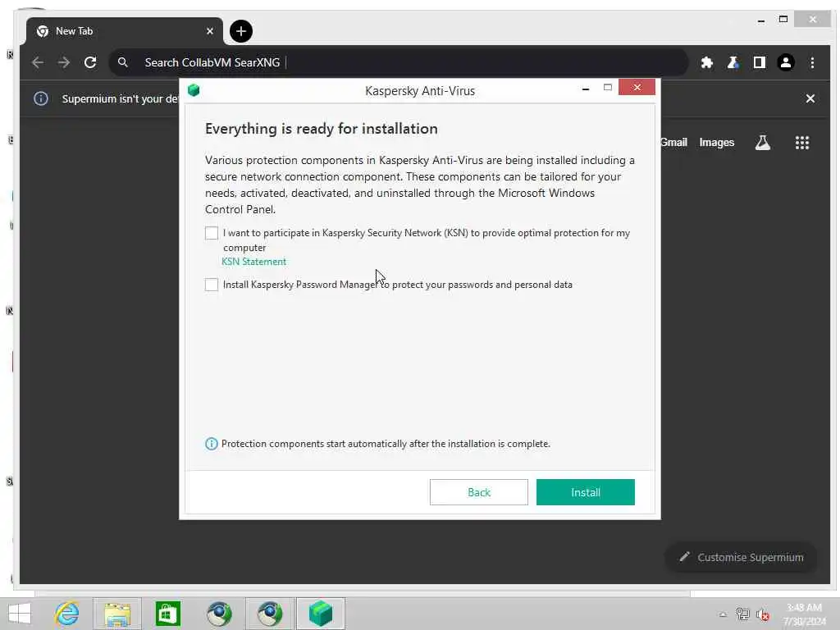Close the Kaspersky Anti-Virus installer window
Screen dimensions: 840x630
point(637,87)
